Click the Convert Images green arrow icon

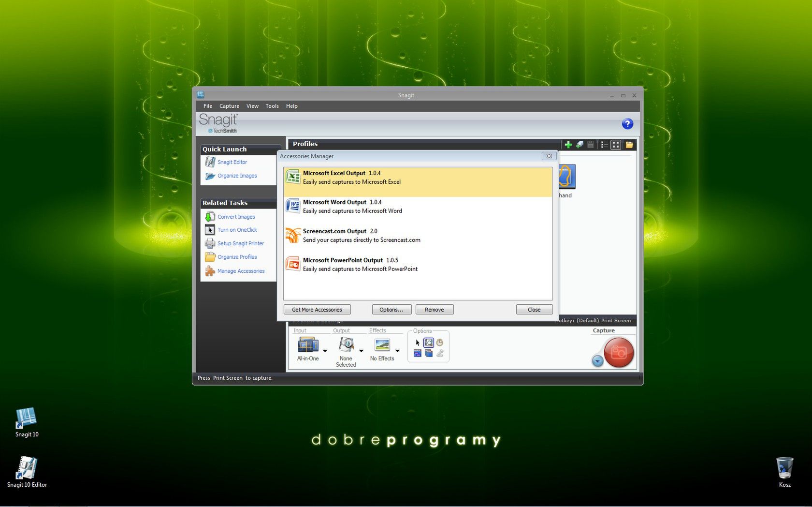coord(210,217)
